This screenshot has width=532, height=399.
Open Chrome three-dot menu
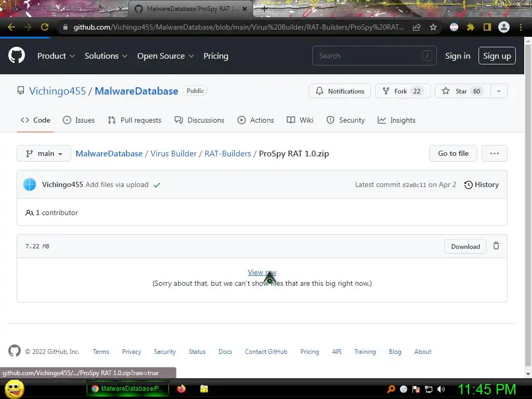click(521, 27)
